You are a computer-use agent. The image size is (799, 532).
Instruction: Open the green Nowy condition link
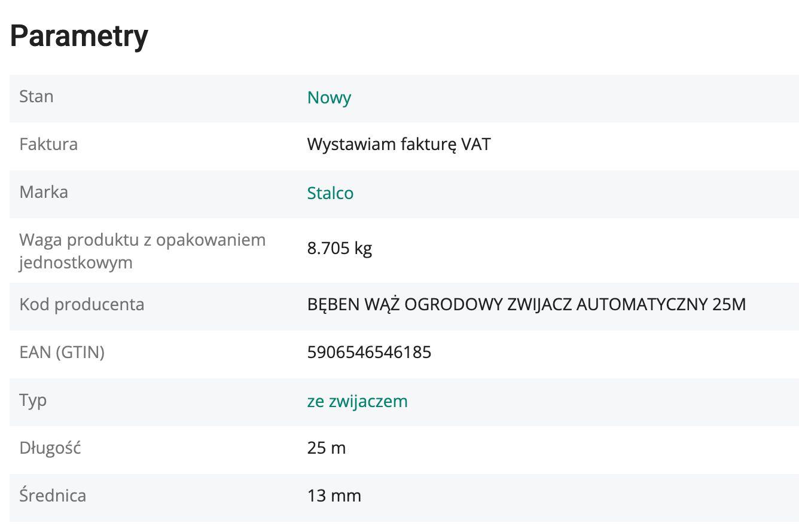(329, 98)
